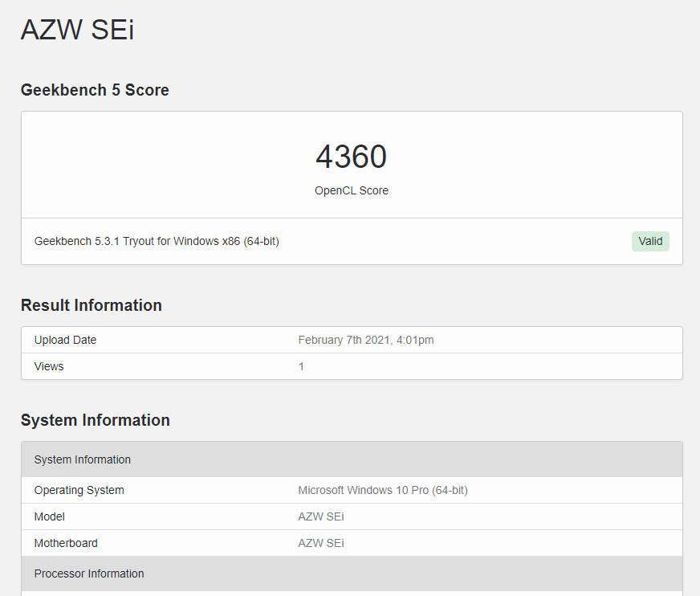
Task: Click the OpenCL Score label
Action: (x=352, y=191)
